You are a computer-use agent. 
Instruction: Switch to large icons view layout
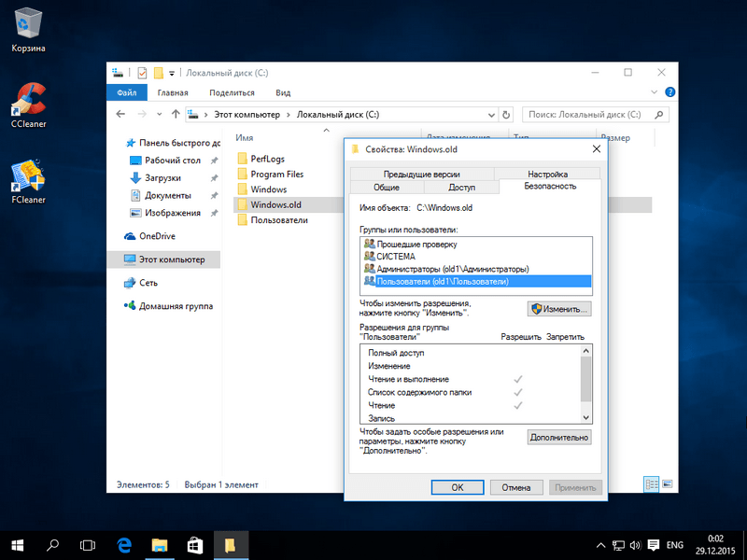point(668,484)
